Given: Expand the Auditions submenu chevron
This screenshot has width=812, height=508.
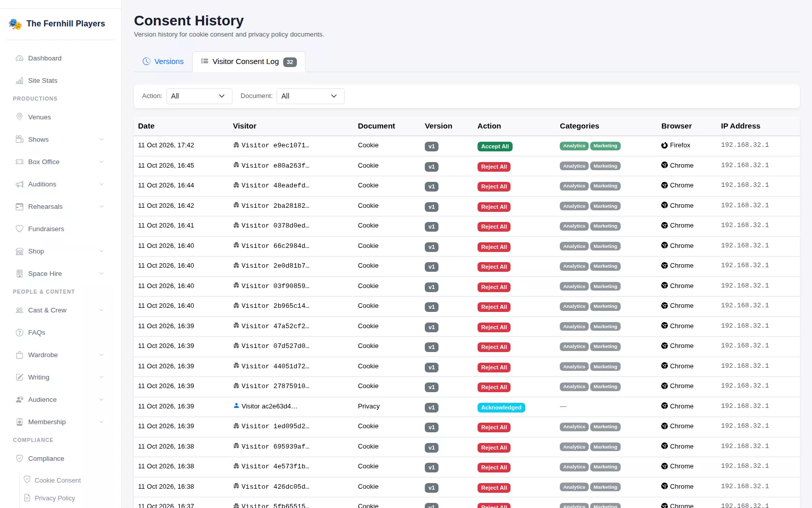Looking at the screenshot, I should (101, 184).
